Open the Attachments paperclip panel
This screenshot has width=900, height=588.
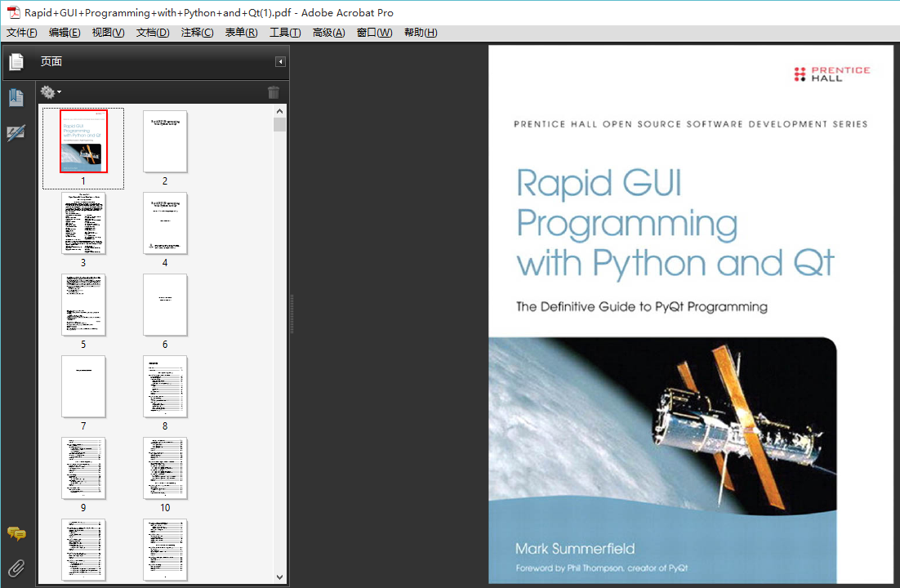pyautogui.click(x=16, y=568)
